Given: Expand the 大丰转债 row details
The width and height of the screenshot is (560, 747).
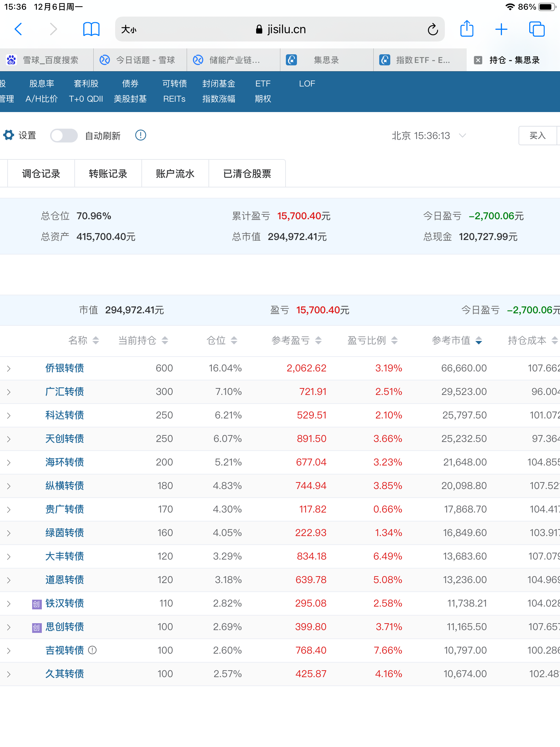Looking at the screenshot, I should tap(9, 556).
